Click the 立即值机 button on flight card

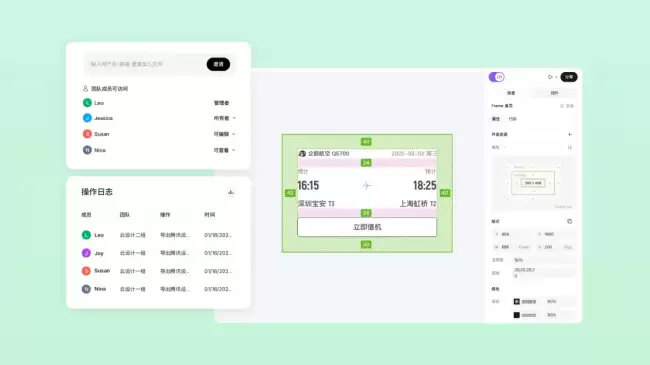click(x=367, y=227)
